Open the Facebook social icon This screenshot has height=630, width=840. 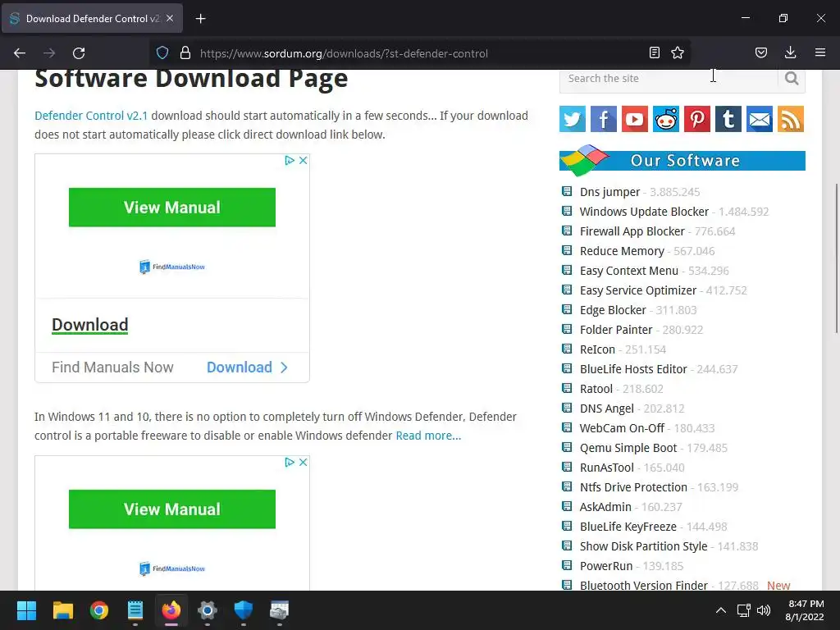coord(604,119)
